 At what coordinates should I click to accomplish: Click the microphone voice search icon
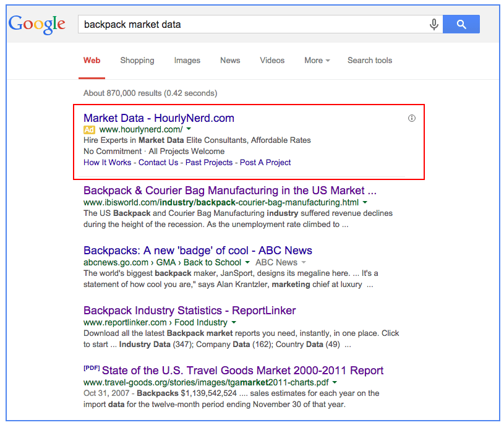(434, 25)
